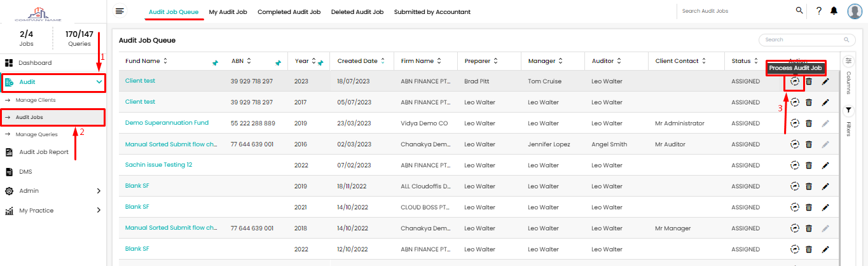Image resolution: width=868 pixels, height=266 pixels.
Task: Edit the Sachin issue Testing 12 job
Action: click(x=825, y=165)
